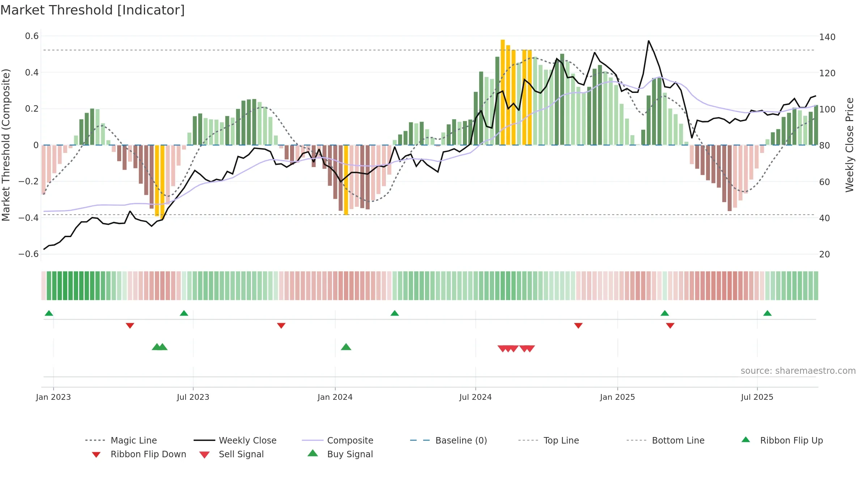Toggle the Baseline (0) legend entry
Viewport: 868px width, 488px height.
click(448, 440)
